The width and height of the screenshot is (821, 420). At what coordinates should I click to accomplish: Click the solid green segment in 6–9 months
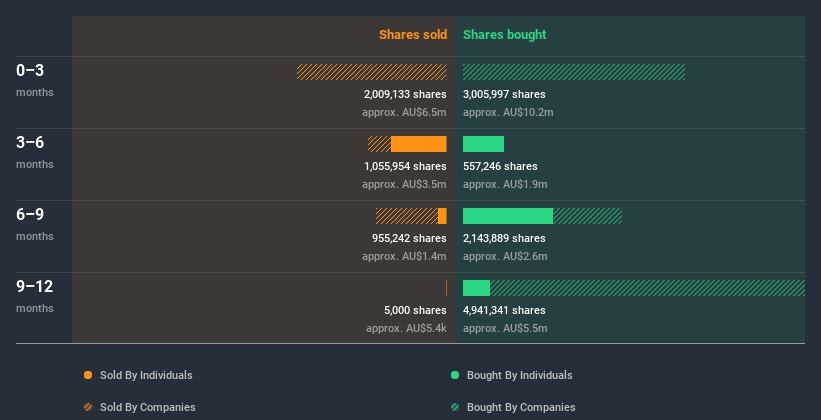[x=508, y=216]
